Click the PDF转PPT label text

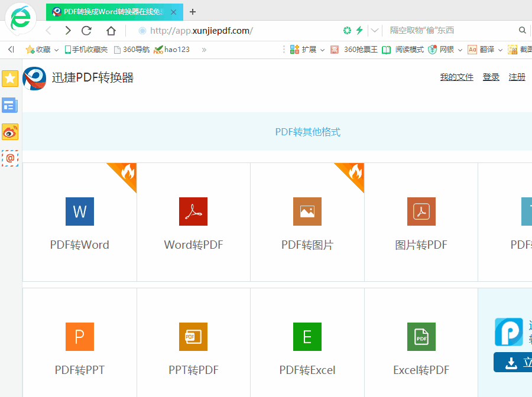pos(80,370)
